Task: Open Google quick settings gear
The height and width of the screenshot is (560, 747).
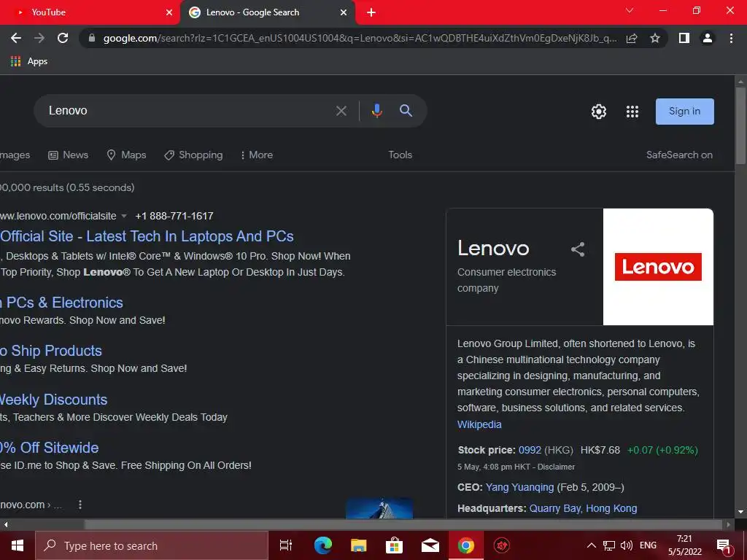Action: 599,112
